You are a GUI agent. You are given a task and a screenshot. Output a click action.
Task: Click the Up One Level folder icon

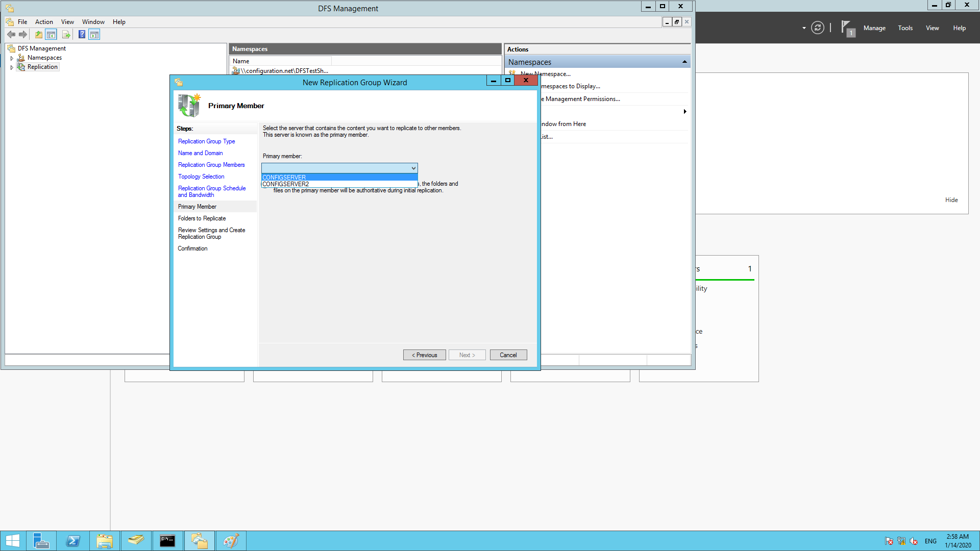click(x=38, y=34)
